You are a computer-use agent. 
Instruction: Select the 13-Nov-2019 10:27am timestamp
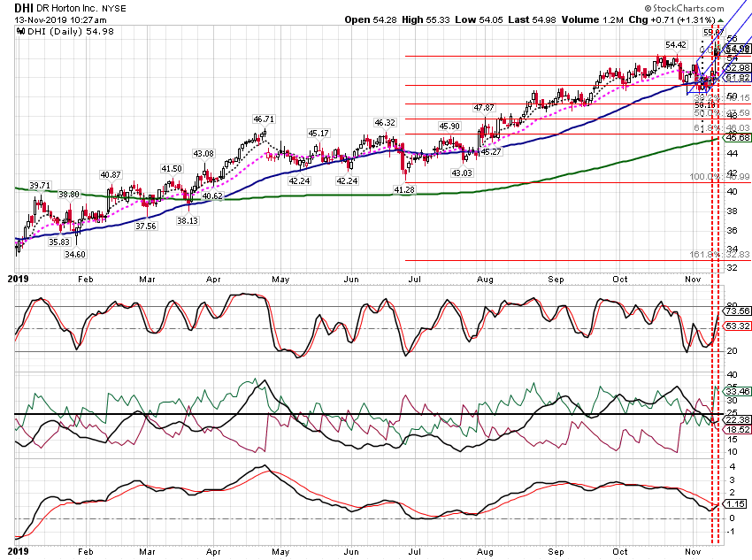tap(60, 20)
